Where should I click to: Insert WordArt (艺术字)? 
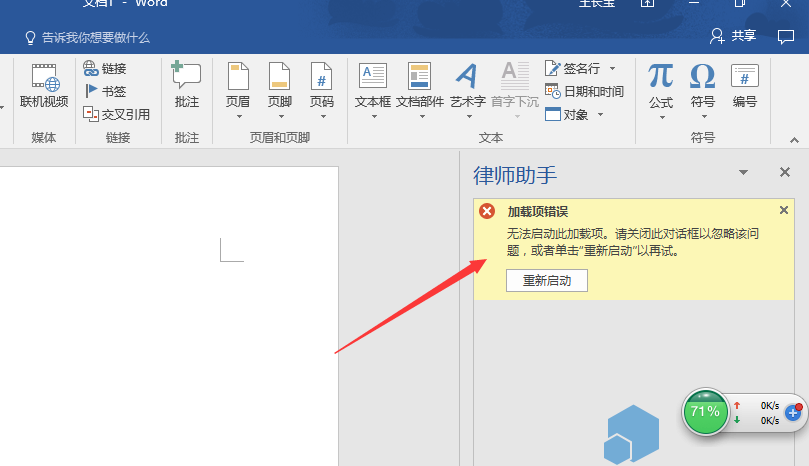(x=467, y=85)
